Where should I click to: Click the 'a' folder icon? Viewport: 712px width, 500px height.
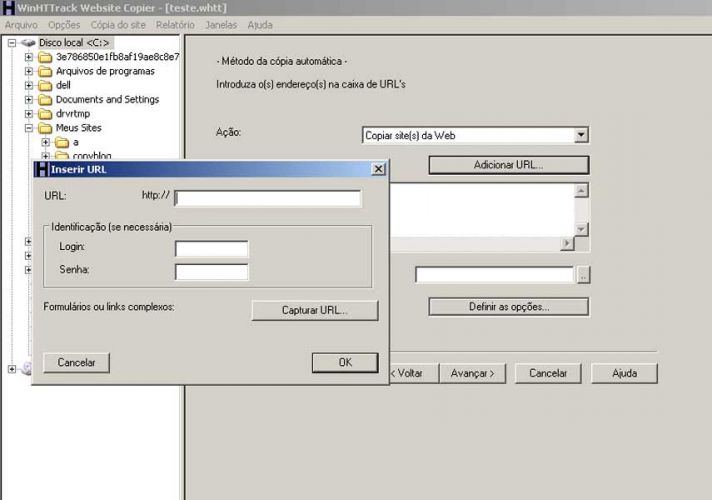(62, 143)
